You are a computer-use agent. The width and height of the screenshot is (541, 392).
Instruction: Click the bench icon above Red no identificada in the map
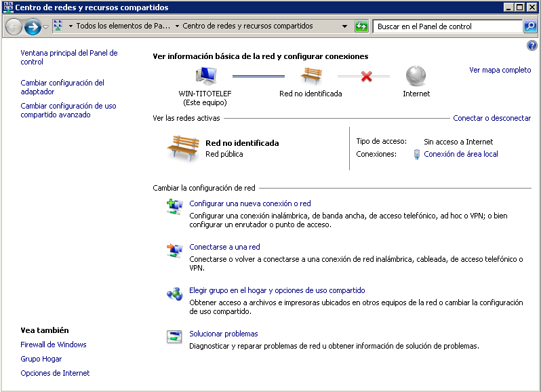[x=310, y=76]
